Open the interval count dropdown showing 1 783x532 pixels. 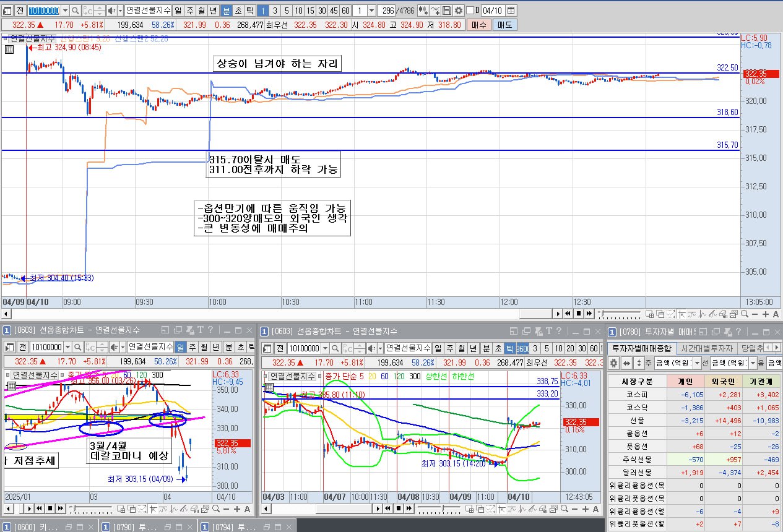tap(371, 11)
